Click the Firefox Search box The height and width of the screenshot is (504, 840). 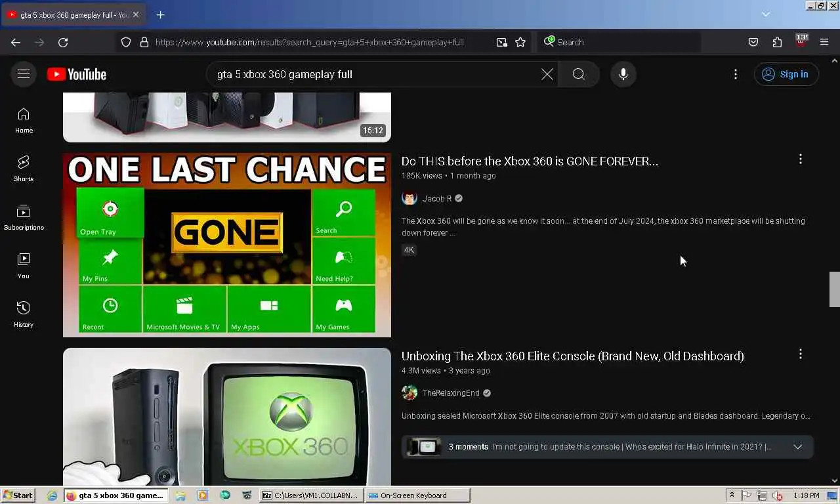[x=619, y=42]
